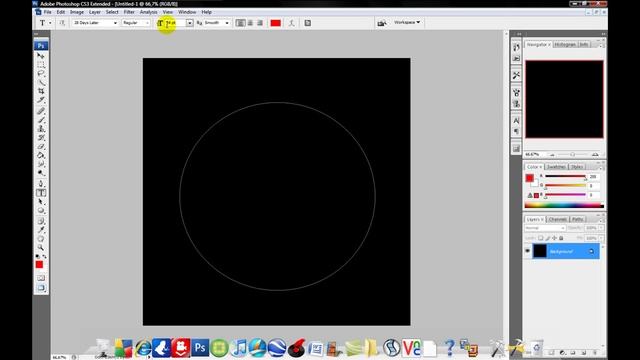Image resolution: width=640 pixels, height=360 pixels.
Task: Click the Background layer thumbnail
Action: click(x=540, y=251)
